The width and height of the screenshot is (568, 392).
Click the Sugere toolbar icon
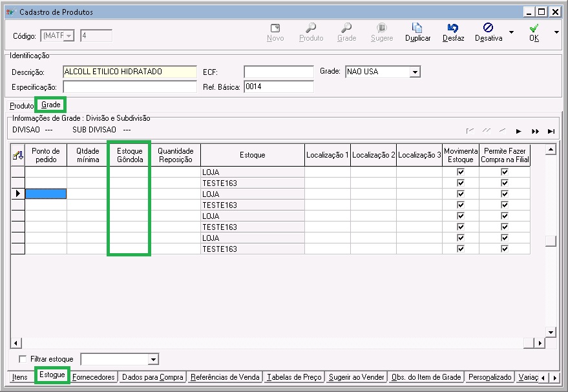click(x=382, y=28)
